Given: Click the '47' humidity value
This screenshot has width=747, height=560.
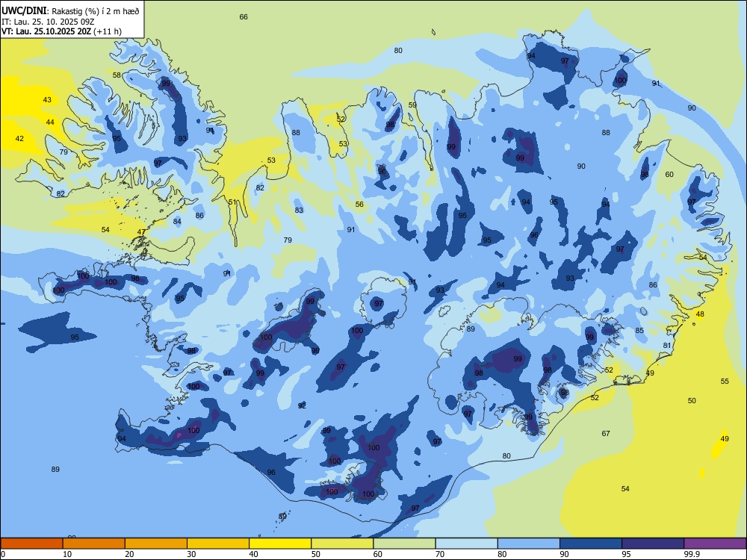Looking at the screenshot, I should pos(141,232).
